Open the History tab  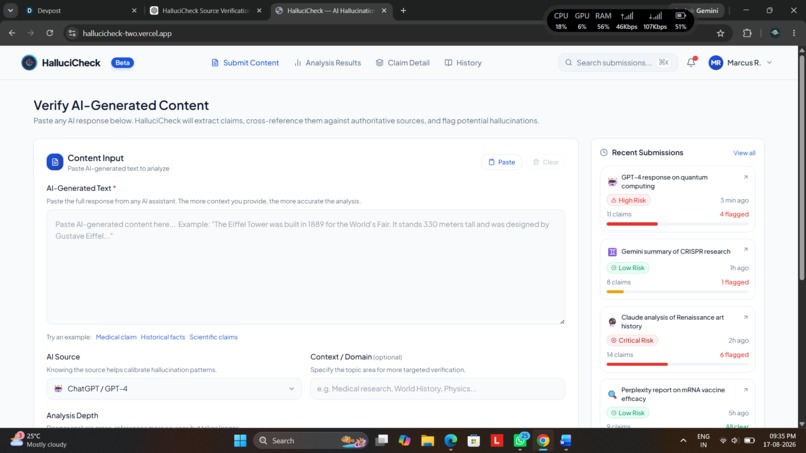(x=463, y=63)
